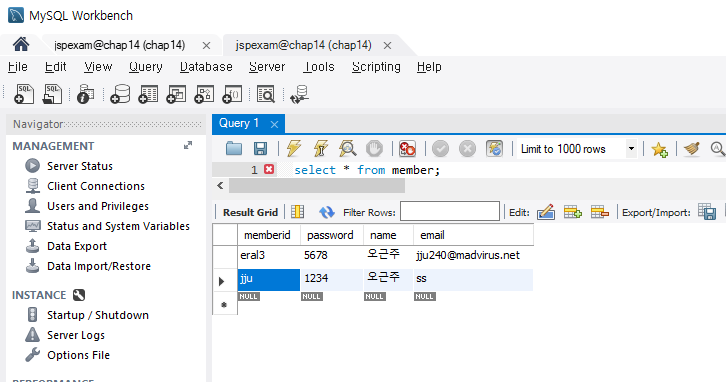Stop the running query

click(374, 149)
